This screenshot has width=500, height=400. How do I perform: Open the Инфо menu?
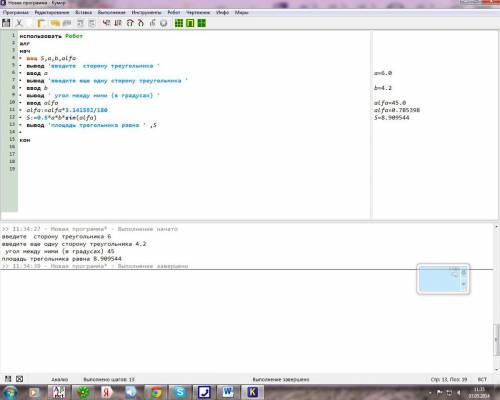[x=222, y=12]
